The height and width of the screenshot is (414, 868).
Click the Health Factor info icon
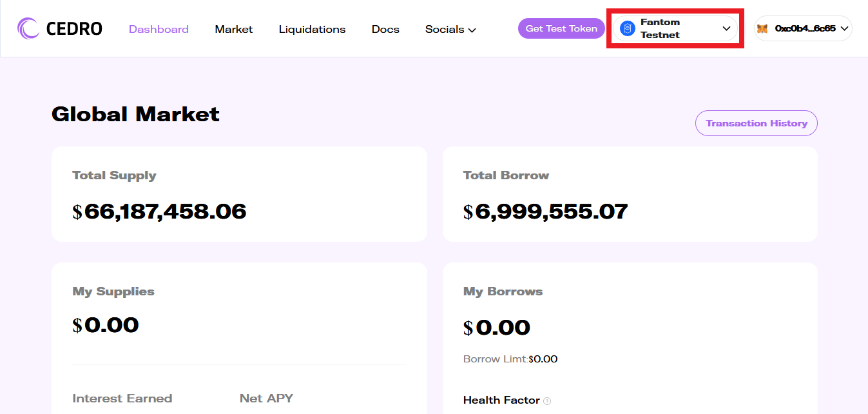547,401
